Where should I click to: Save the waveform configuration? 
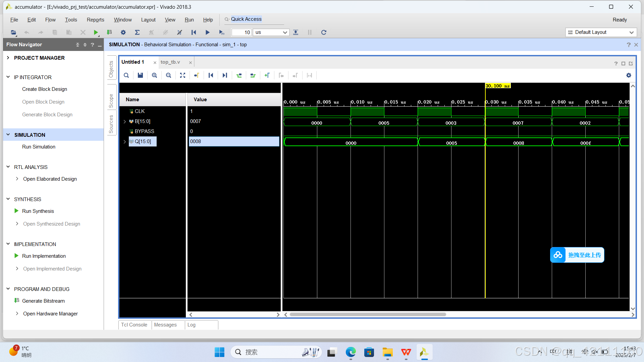point(140,75)
